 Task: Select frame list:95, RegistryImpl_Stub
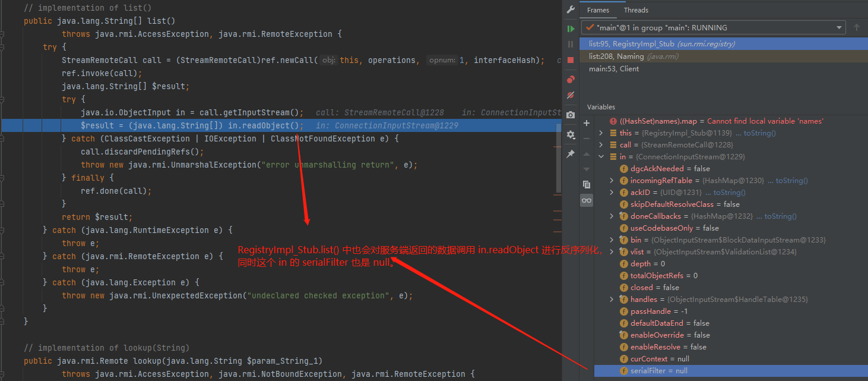pos(724,43)
